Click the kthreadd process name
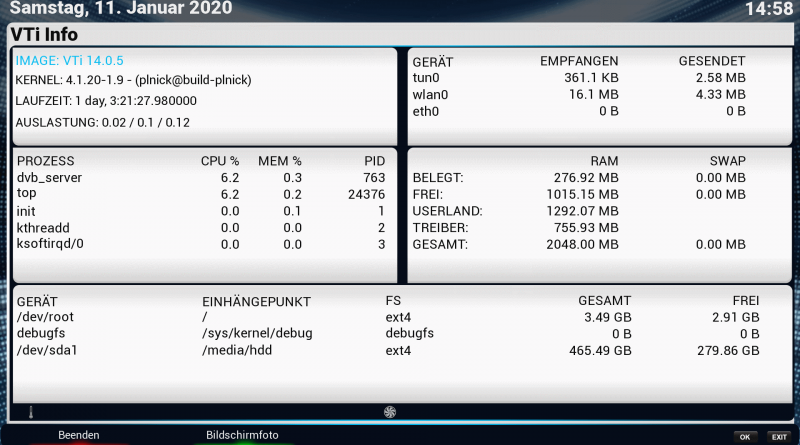 (x=43, y=228)
